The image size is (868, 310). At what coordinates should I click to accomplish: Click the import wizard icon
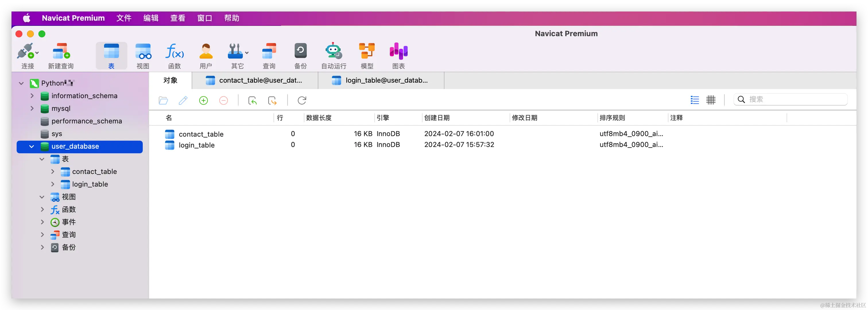[x=252, y=101]
